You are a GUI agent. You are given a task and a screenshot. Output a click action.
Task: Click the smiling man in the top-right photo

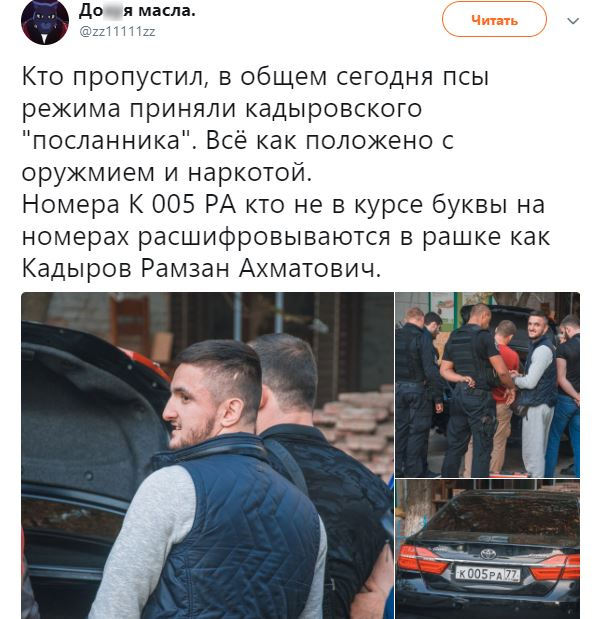point(535,391)
